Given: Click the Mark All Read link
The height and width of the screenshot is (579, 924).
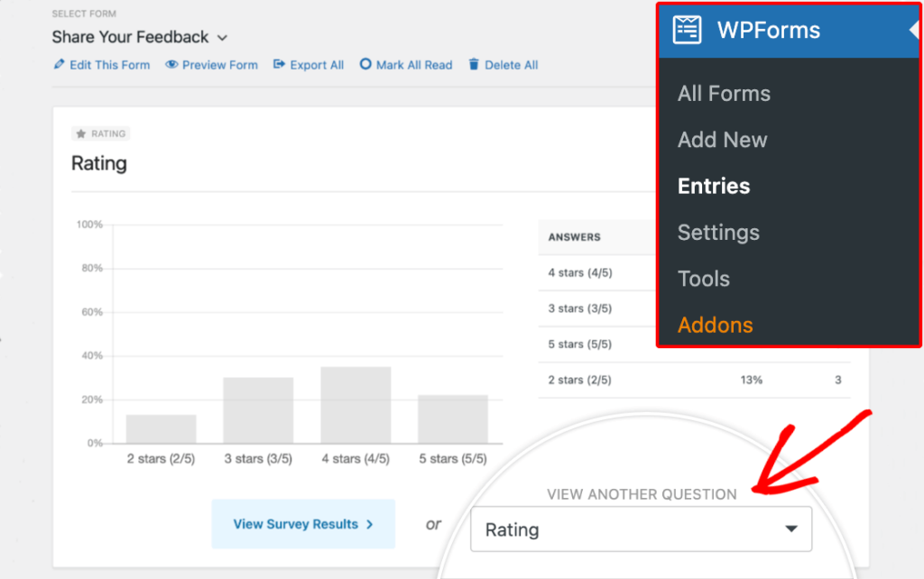Looking at the screenshot, I should coord(413,65).
